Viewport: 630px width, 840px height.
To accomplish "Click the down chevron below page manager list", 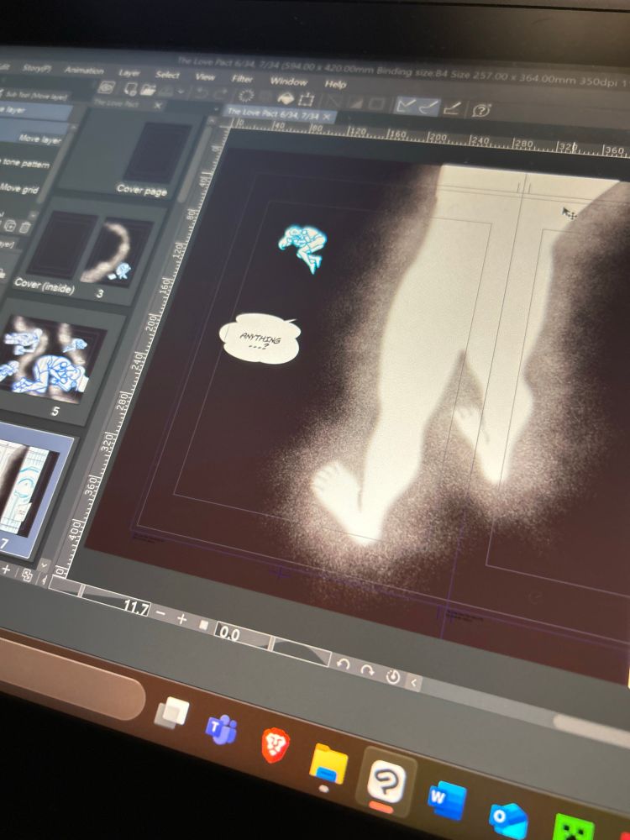I will (x=44, y=564).
